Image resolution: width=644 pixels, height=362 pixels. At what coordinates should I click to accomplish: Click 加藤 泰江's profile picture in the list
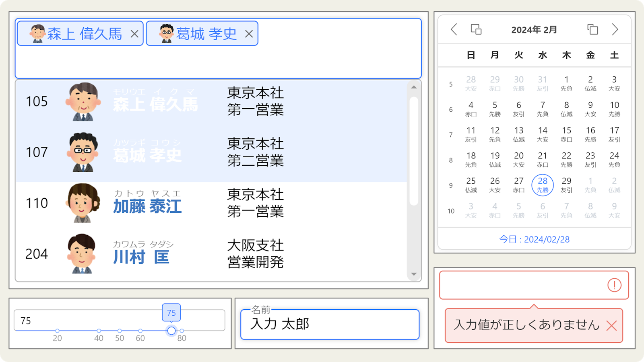[83, 203]
